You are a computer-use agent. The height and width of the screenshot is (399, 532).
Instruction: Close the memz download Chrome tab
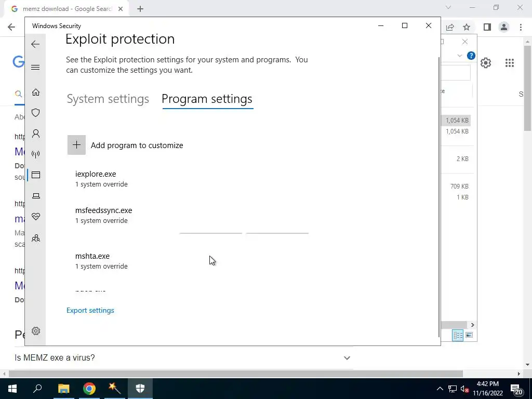[x=121, y=9]
